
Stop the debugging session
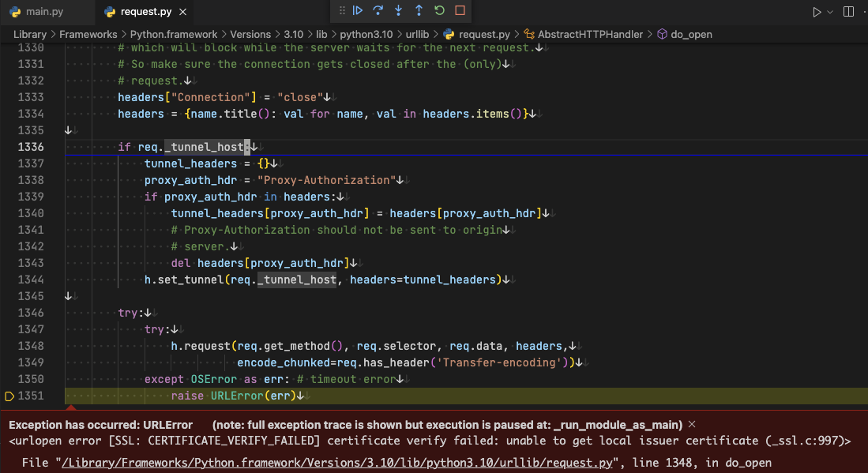click(460, 10)
